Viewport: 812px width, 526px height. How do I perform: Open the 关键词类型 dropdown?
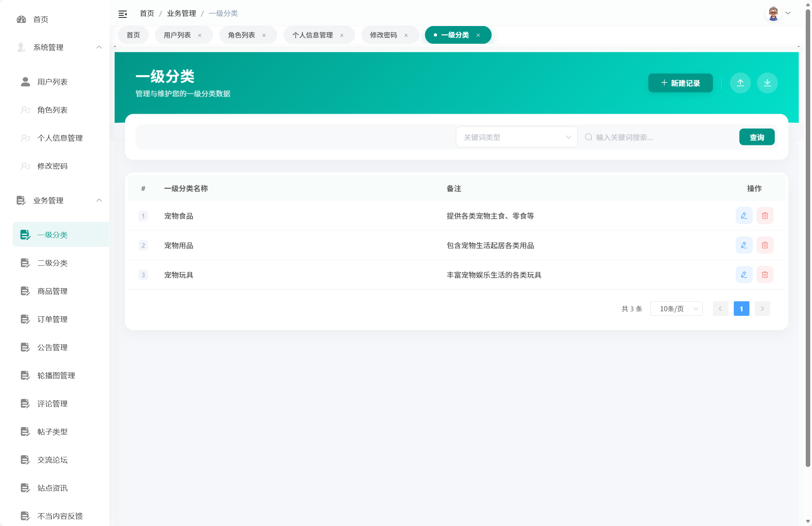point(516,137)
